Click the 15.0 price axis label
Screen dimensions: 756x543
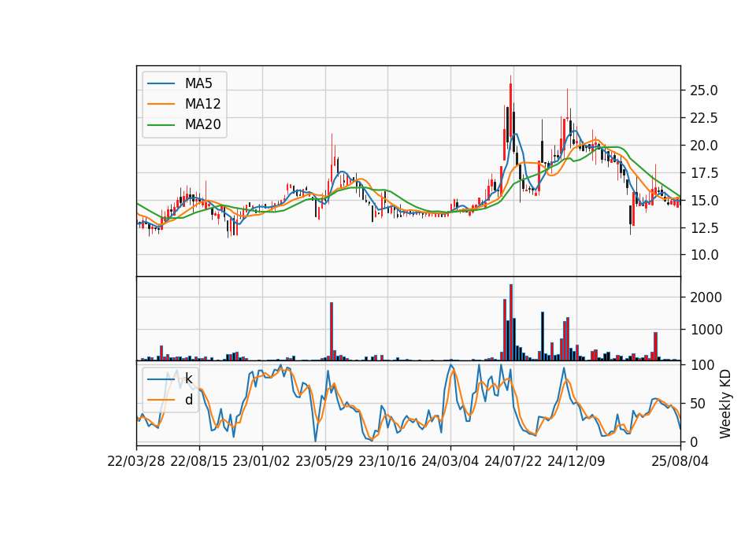pyautogui.click(x=704, y=201)
